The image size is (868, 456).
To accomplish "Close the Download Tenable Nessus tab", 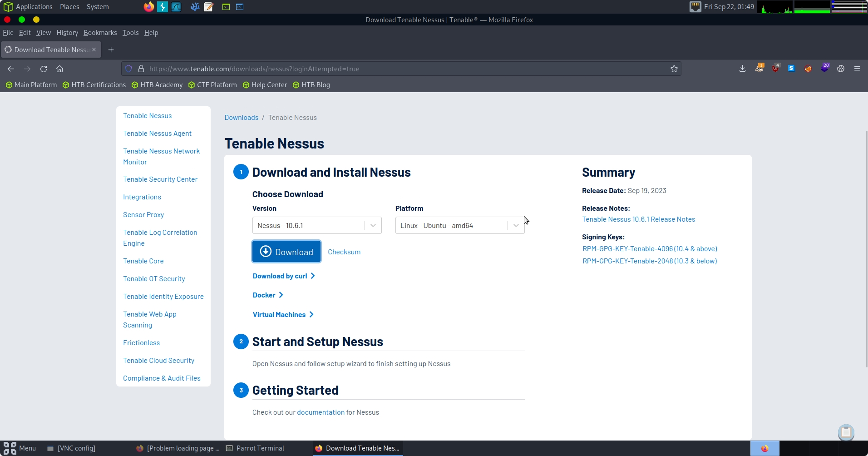I will coord(94,50).
